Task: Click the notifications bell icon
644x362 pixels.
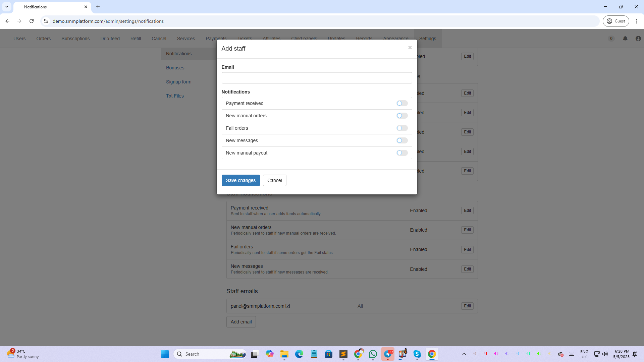Action: pos(625,39)
